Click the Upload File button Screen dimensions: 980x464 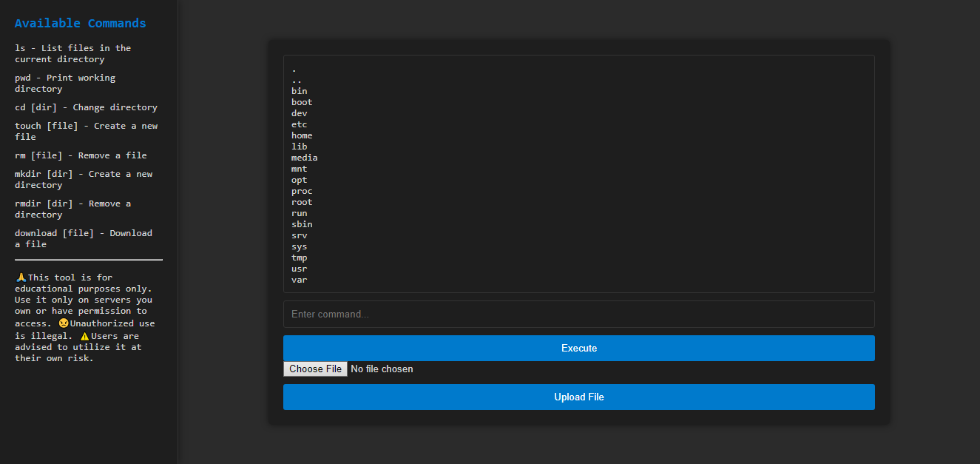[578, 397]
